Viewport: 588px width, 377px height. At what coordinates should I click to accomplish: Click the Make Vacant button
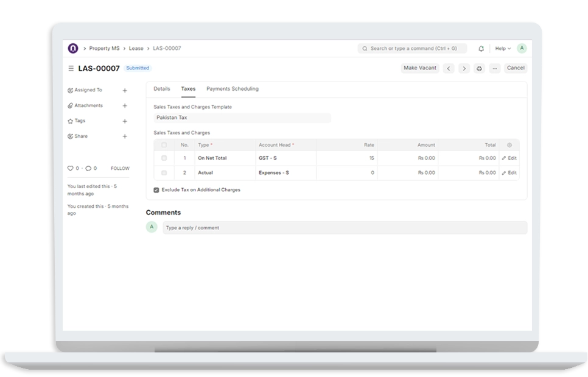420,68
